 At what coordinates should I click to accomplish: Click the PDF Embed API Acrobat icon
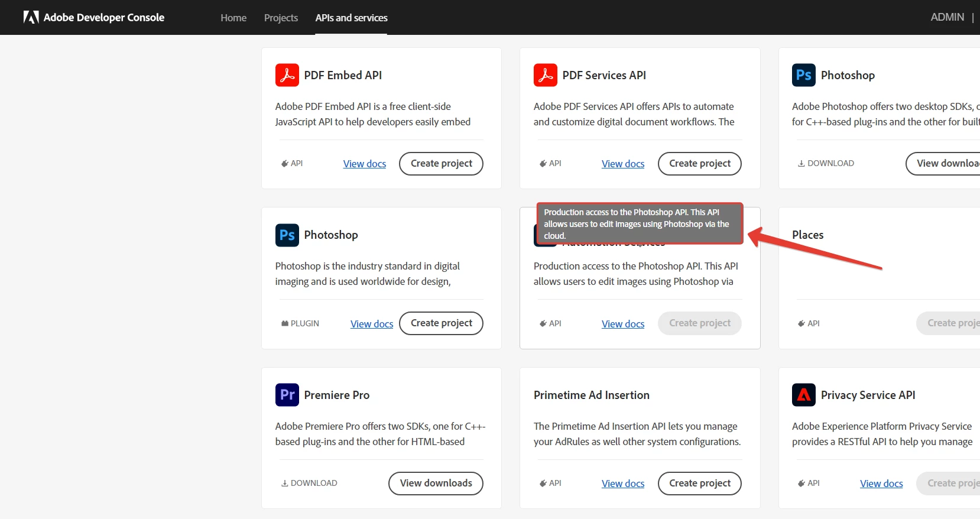[x=287, y=75]
